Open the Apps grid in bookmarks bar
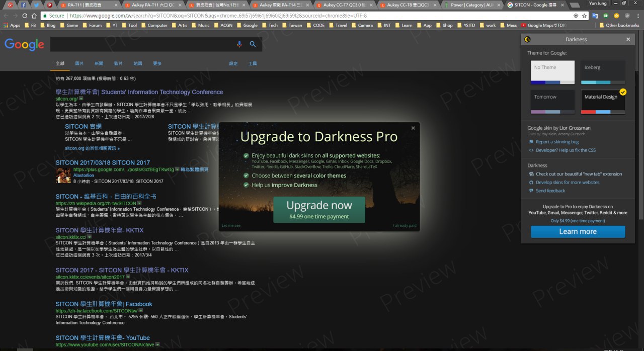The width and height of the screenshot is (644, 351). 12,25
